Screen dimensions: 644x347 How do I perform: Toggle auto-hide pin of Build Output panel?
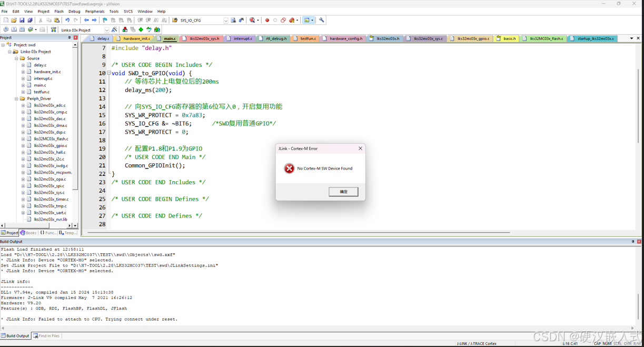tap(633, 242)
